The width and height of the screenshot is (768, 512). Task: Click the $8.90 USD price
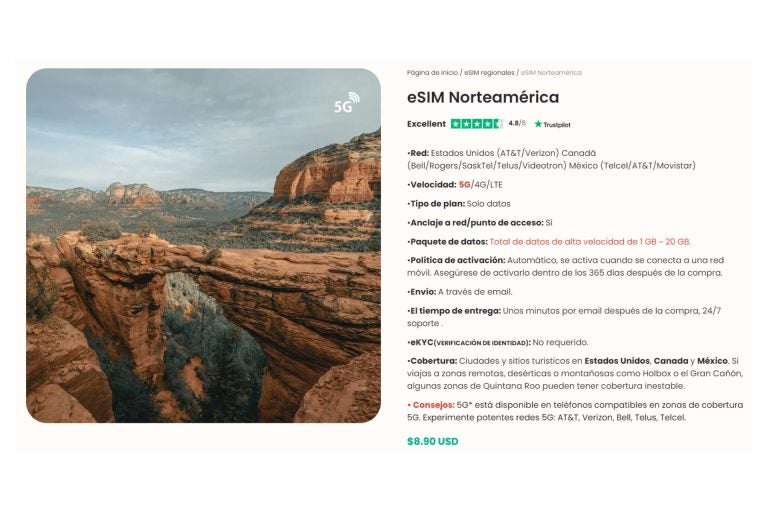tap(432, 441)
